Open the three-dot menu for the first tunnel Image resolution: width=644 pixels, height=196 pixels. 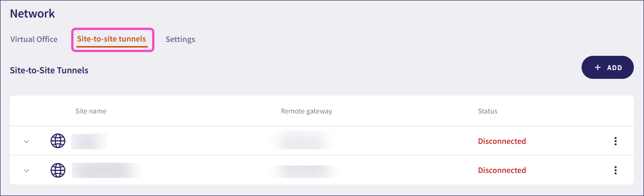point(615,141)
